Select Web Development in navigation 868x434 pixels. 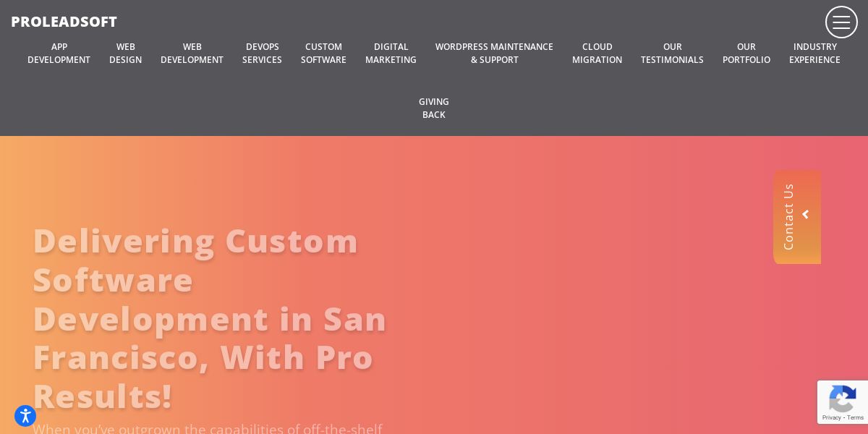pos(192,54)
